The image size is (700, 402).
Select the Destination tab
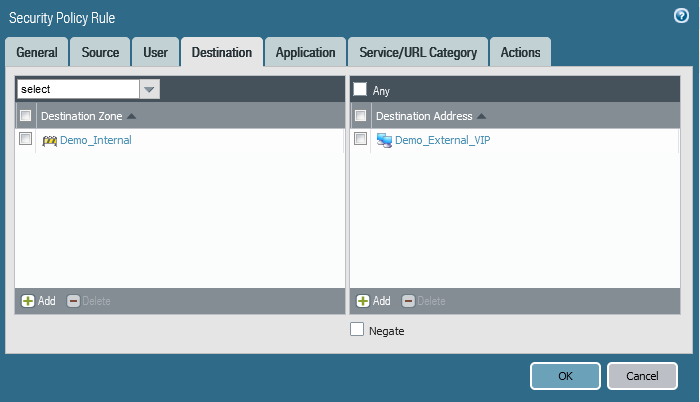point(222,52)
